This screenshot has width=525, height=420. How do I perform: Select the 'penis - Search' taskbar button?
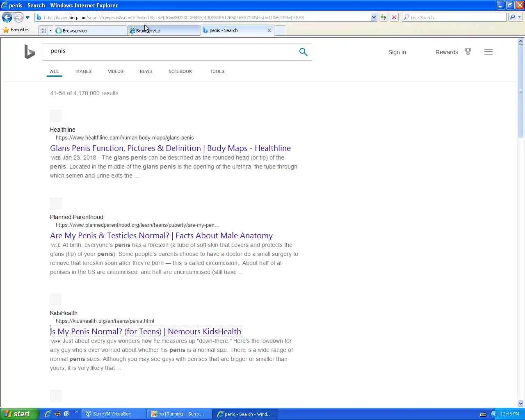tap(246, 414)
